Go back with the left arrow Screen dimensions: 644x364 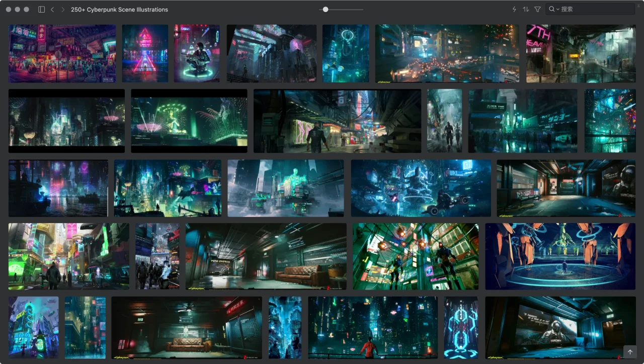tap(52, 10)
